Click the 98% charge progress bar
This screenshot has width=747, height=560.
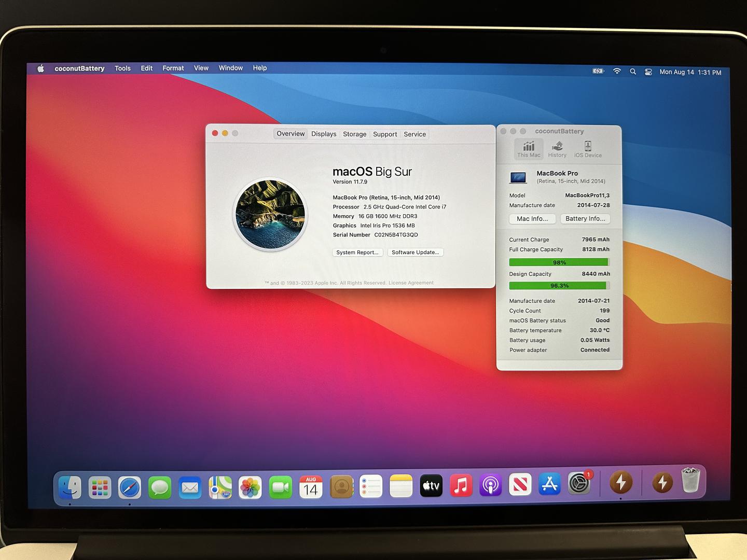tap(559, 262)
